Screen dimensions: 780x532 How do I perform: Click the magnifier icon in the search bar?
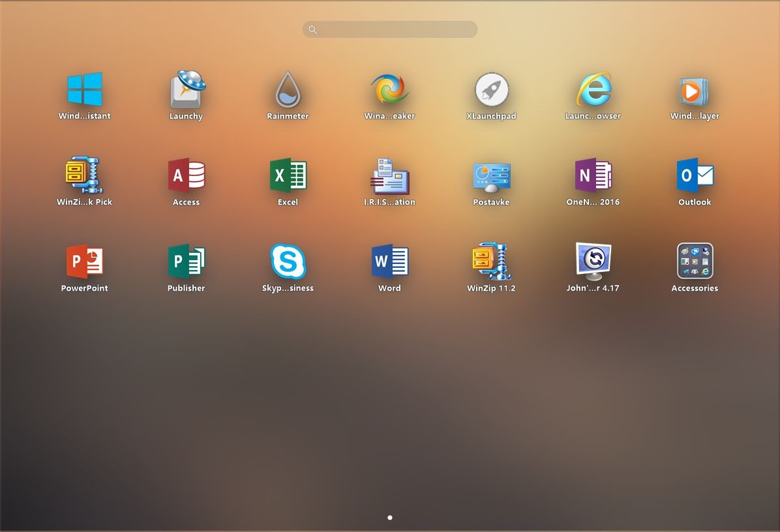pyautogui.click(x=313, y=30)
